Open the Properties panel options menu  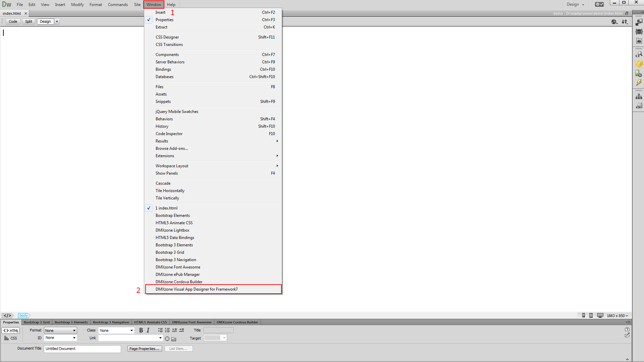tap(628, 322)
